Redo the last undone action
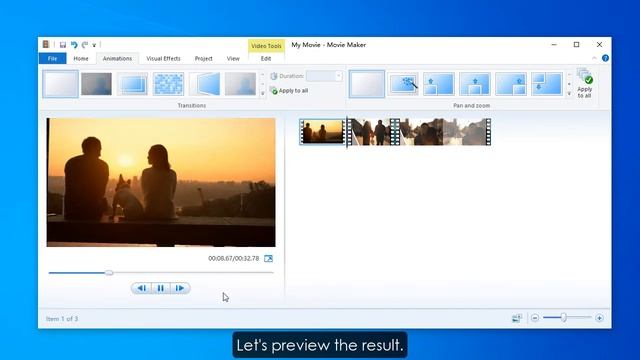Viewport: 640px width, 360px height. [x=85, y=44]
